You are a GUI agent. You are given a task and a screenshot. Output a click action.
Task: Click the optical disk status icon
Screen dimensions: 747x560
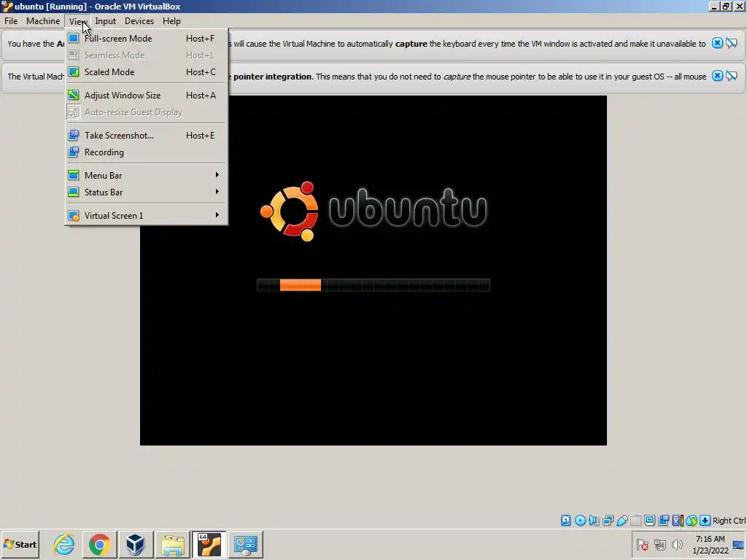pos(580,521)
